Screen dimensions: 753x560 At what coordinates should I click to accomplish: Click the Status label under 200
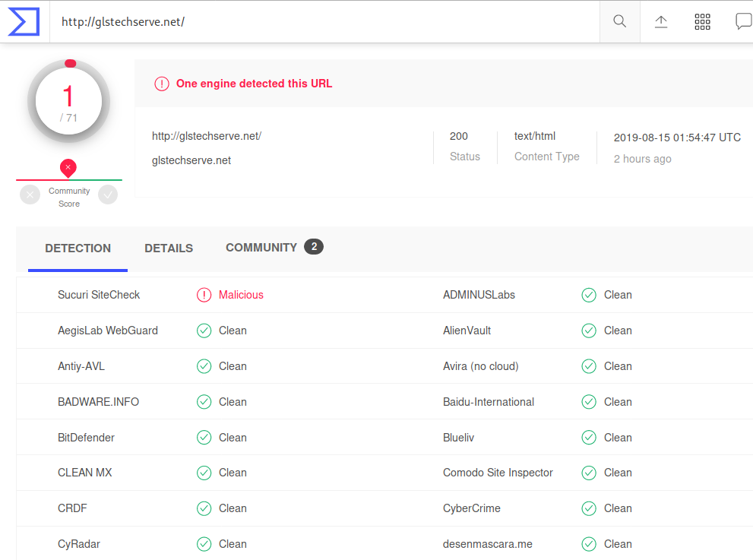(465, 157)
